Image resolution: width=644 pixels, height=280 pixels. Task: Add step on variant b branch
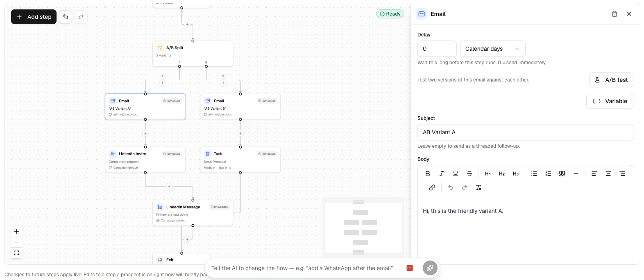tap(223, 83)
